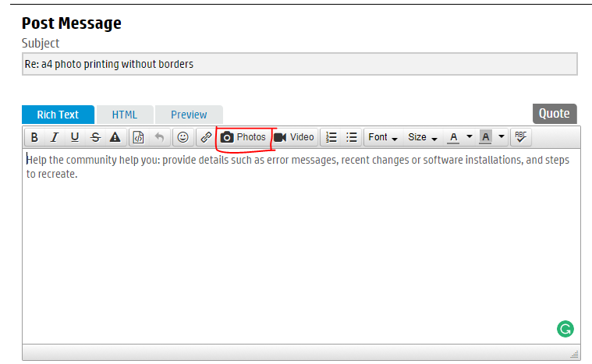Expand the Size dropdown
Image resolution: width=592 pixels, height=364 pixels.
422,137
